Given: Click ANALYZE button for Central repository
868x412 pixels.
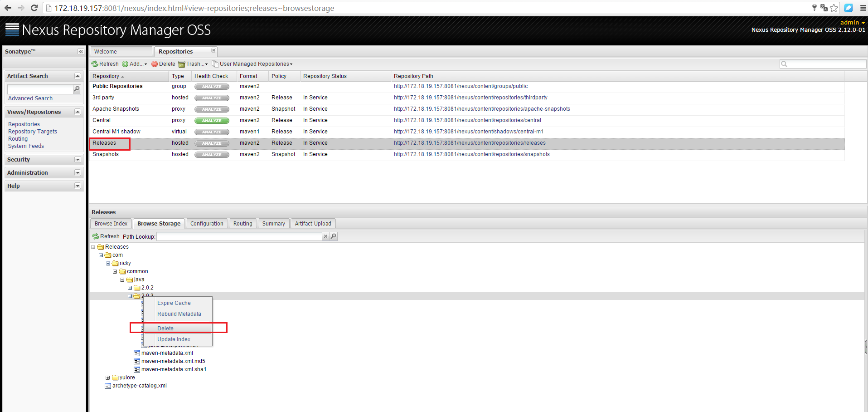Looking at the screenshot, I should pos(212,121).
